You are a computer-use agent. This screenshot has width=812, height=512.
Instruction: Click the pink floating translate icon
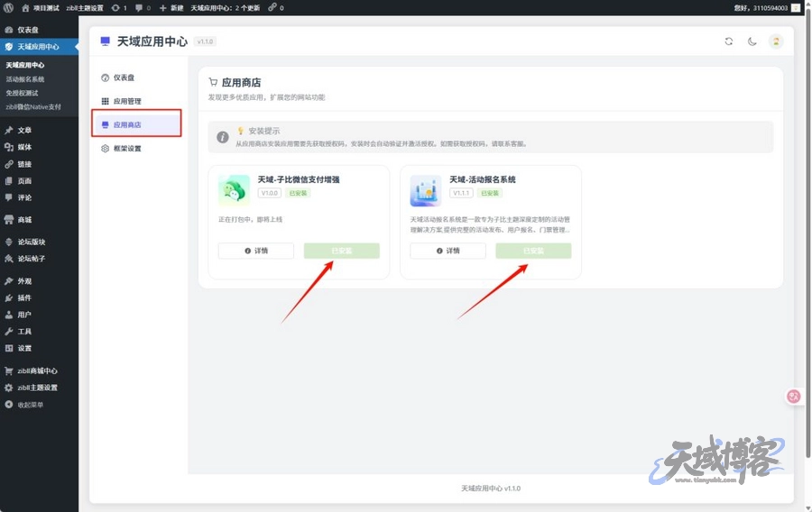click(x=793, y=397)
